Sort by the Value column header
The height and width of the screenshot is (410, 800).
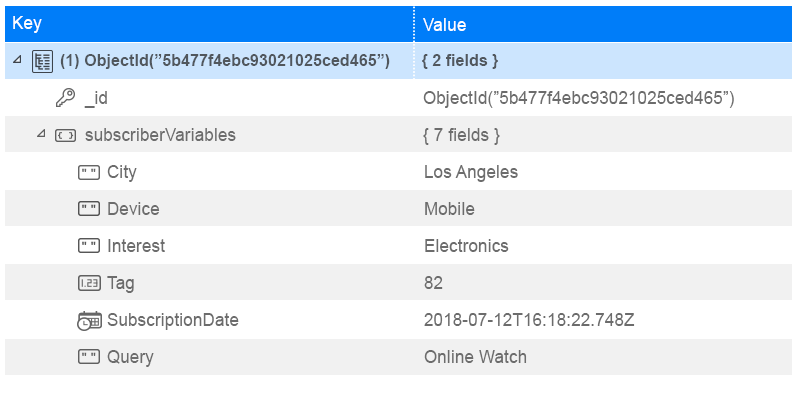click(x=603, y=24)
